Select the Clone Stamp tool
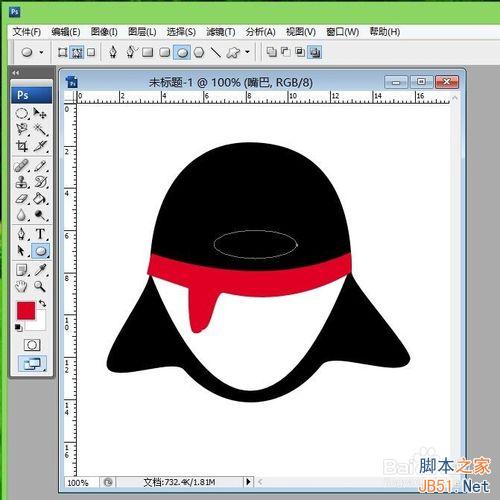Screen dimensions: 500x500 pyautogui.click(x=22, y=182)
